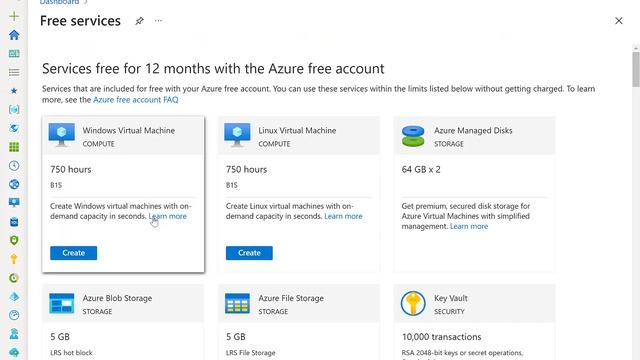Open the blue diamond Active Directory icon
This screenshot has height=360, width=640.
tap(14, 297)
